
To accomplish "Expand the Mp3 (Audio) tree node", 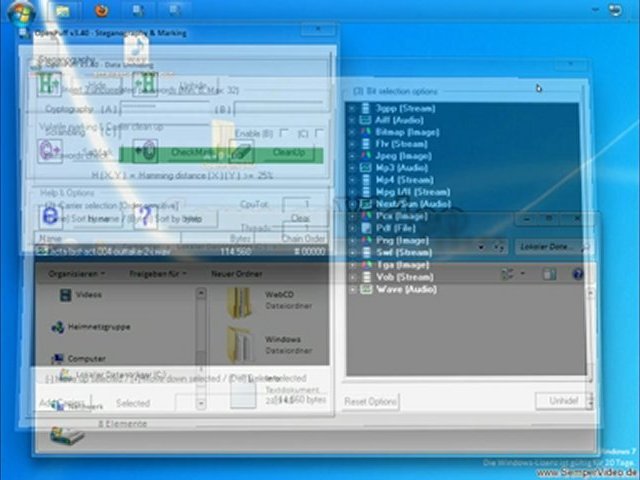I will (352, 168).
